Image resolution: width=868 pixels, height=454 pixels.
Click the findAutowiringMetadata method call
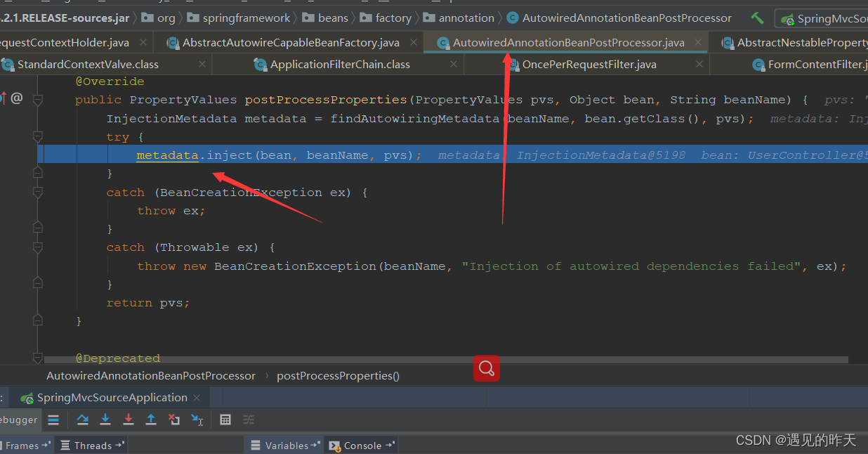coord(415,118)
